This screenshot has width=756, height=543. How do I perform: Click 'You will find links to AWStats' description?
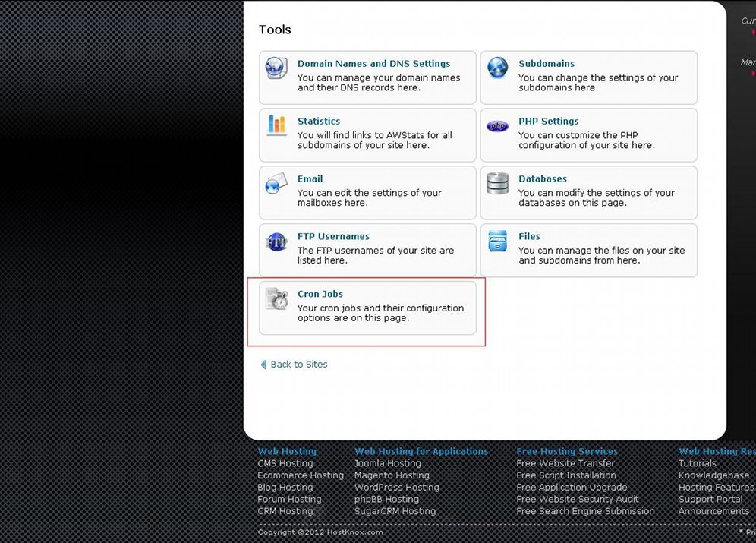click(375, 140)
